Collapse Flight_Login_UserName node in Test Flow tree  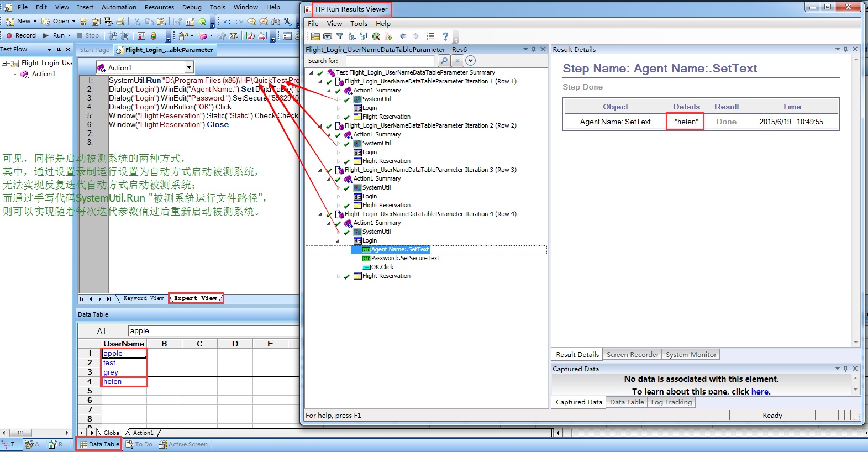pos(4,63)
